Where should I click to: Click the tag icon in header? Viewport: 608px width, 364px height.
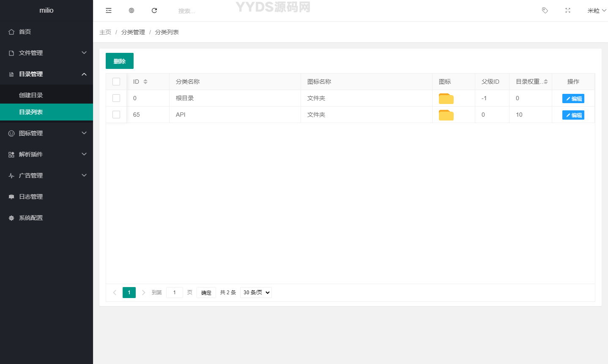pyautogui.click(x=545, y=11)
